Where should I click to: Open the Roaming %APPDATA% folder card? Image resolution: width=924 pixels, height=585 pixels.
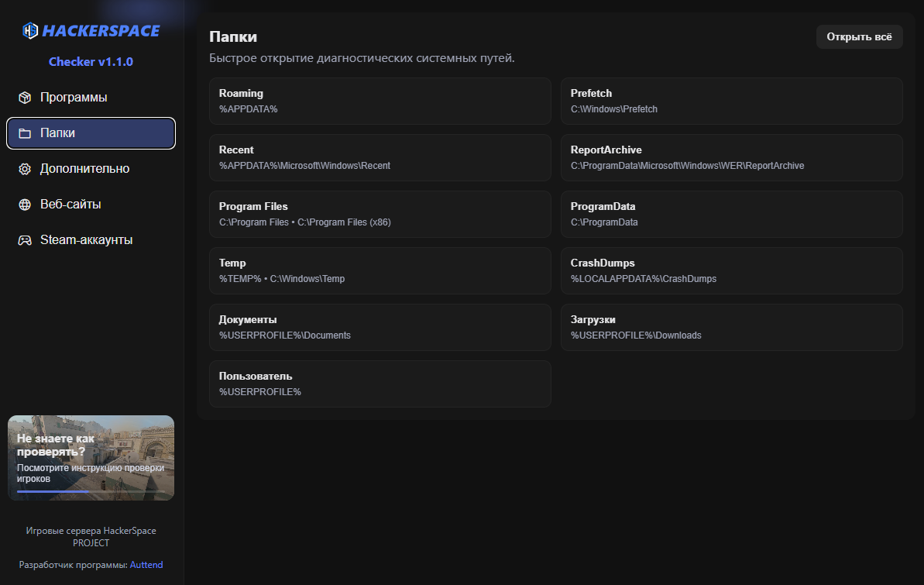[380, 101]
